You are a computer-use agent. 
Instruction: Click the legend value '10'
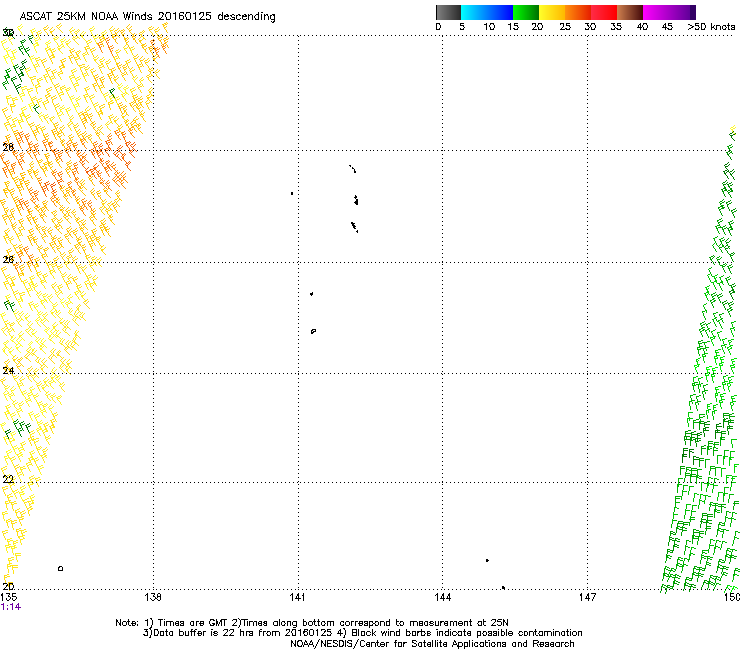tap(489, 27)
